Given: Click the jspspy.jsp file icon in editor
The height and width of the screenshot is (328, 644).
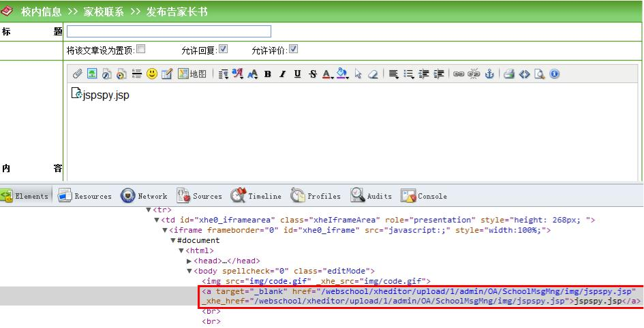Looking at the screenshot, I should [x=77, y=93].
